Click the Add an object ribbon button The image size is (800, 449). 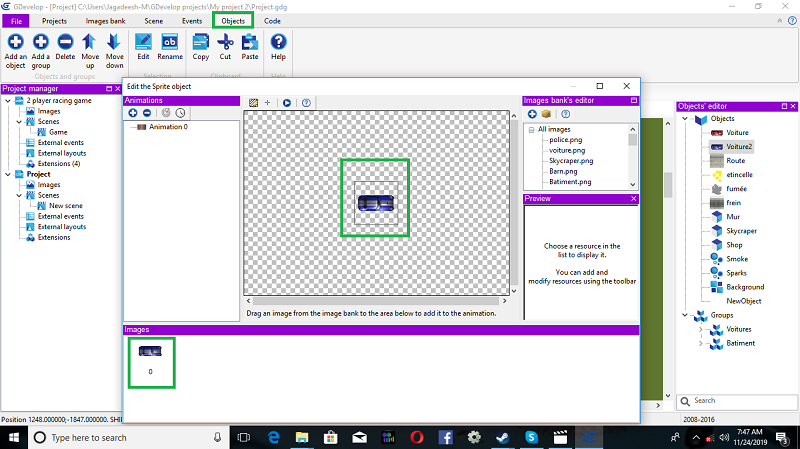point(15,51)
